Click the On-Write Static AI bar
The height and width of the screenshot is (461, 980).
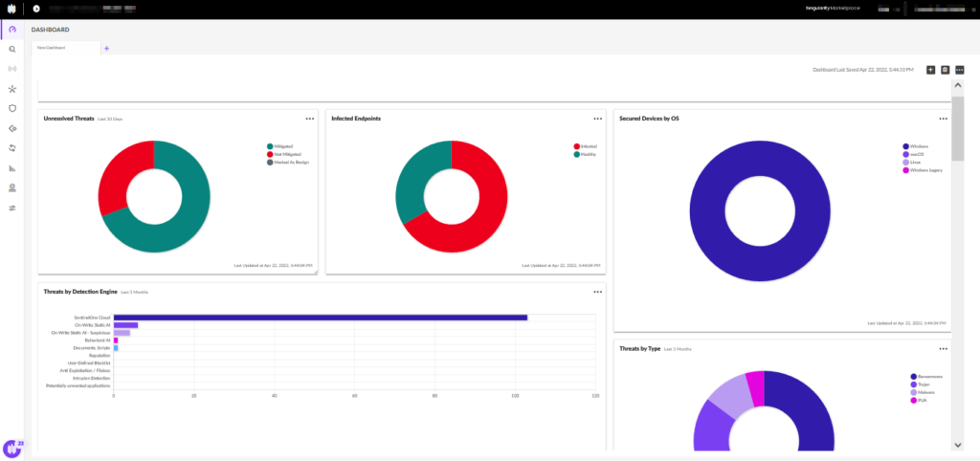click(x=125, y=325)
